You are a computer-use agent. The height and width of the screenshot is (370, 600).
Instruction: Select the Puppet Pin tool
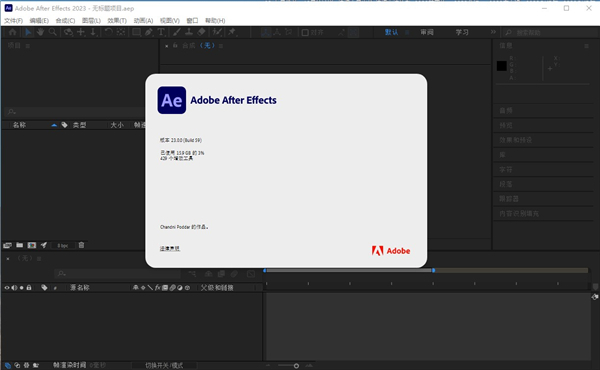[x=232, y=32]
